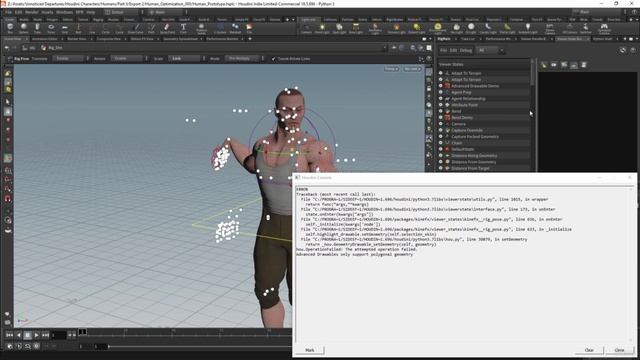Open the File menu in main menu bar
Image resolution: width=640 pixels, height=360 pixels.
(9, 12)
